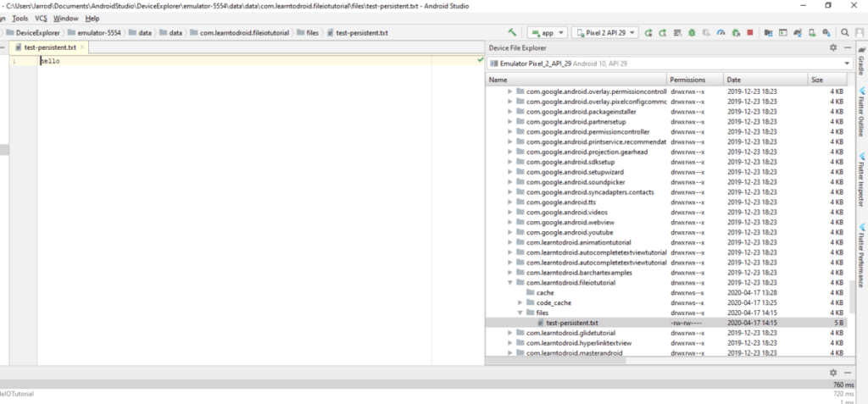Open the Emulator Pixel_2_API_29 device selector

click(670, 64)
